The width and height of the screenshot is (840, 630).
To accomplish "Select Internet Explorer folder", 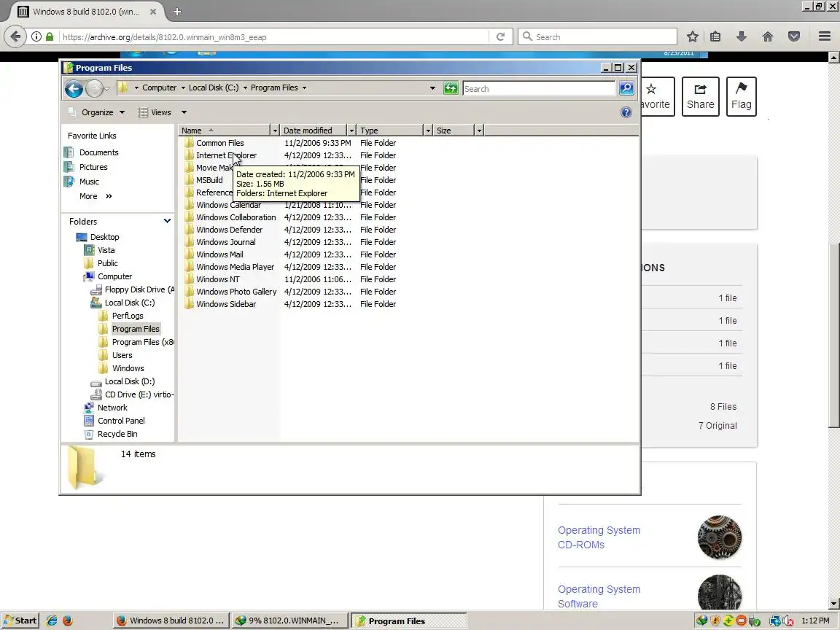I will (226, 155).
